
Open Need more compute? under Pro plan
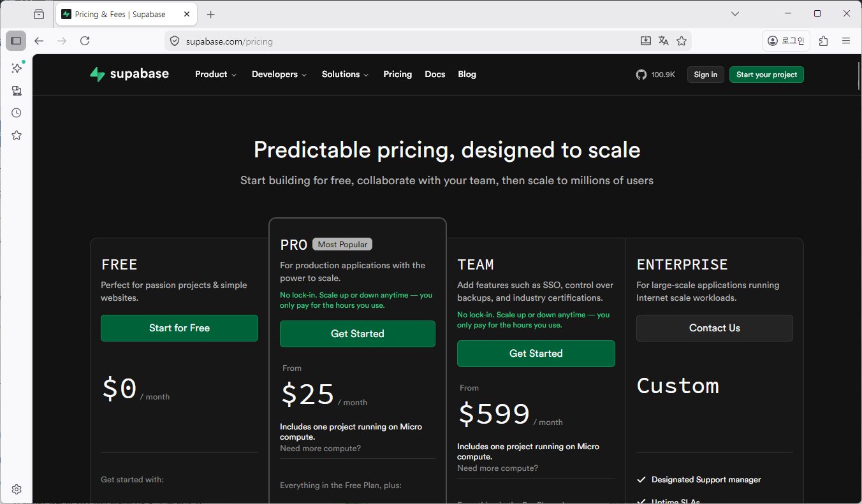pos(320,448)
